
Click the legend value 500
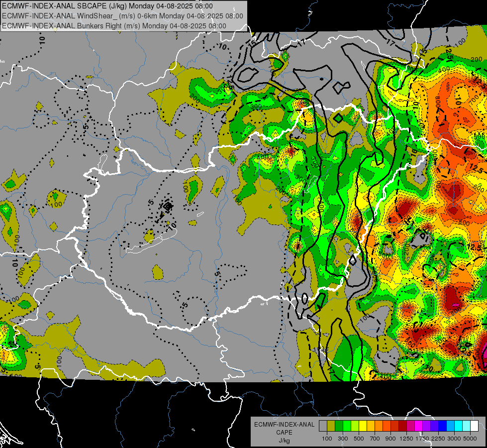359,439
